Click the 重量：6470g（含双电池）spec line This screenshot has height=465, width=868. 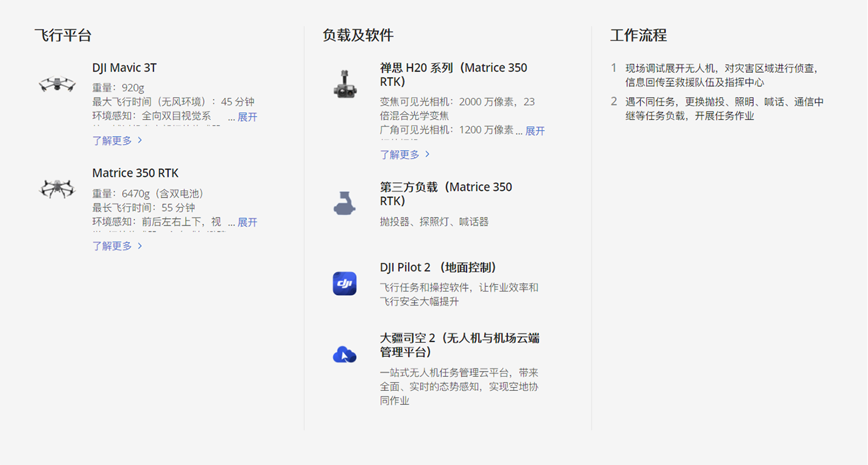click(x=148, y=193)
